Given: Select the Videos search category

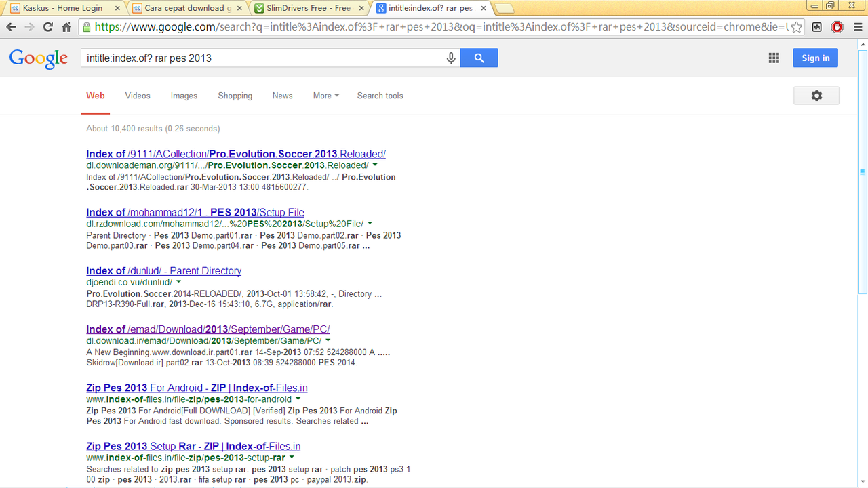Looking at the screenshot, I should (138, 96).
